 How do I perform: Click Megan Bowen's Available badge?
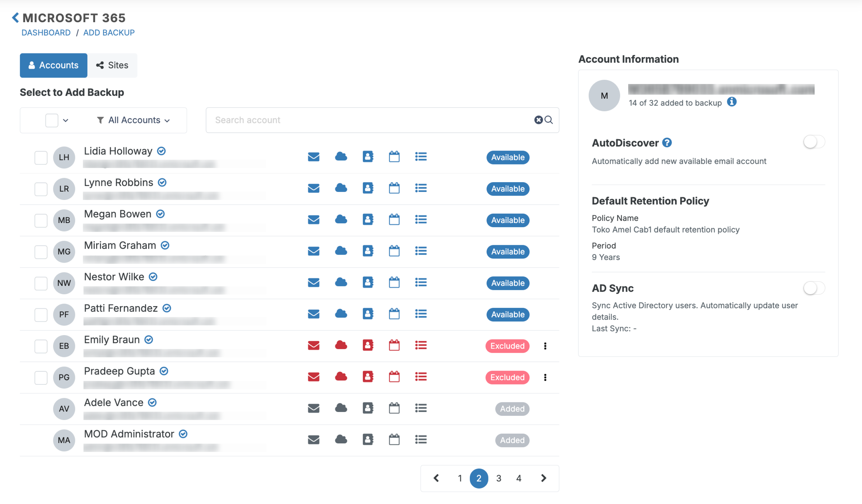click(x=508, y=220)
